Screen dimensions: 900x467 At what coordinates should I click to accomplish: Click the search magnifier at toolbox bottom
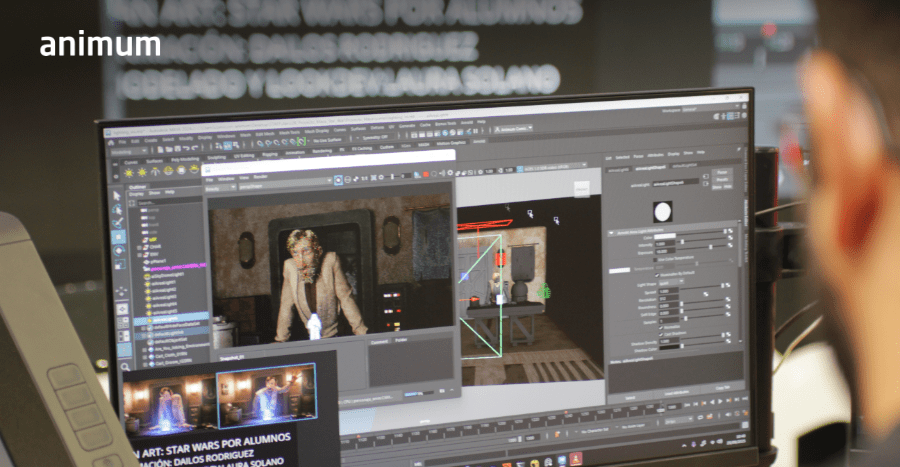[125, 367]
